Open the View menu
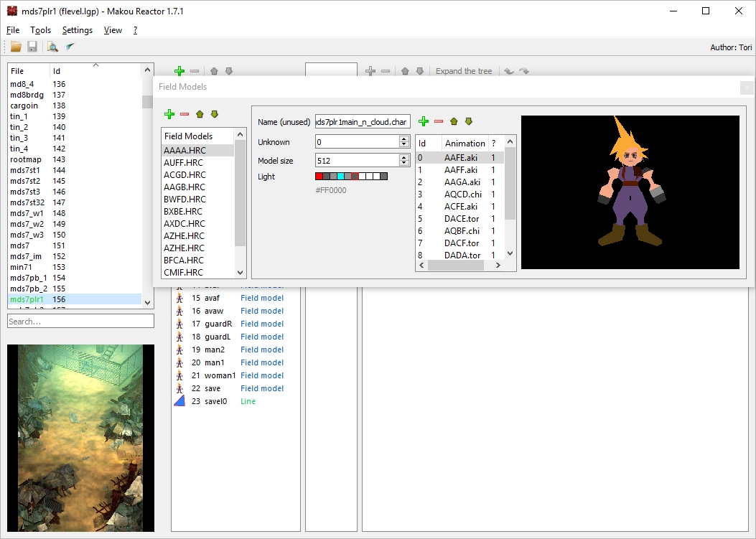This screenshot has height=539, width=756. (x=113, y=30)
